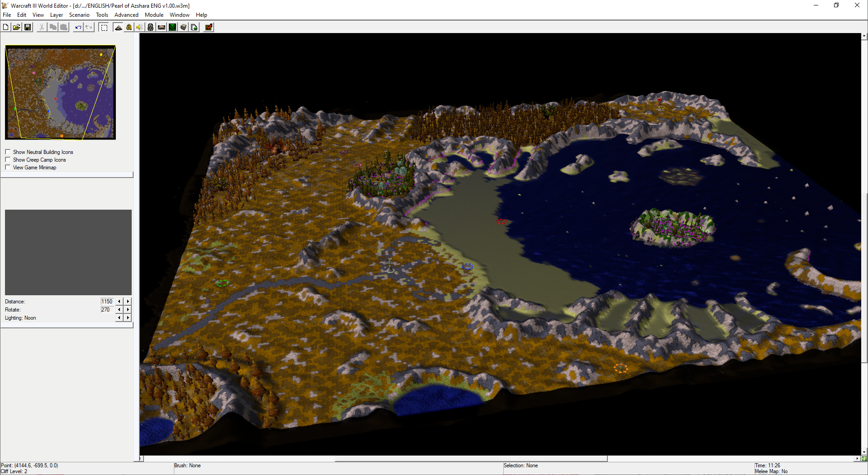Screen dimensions: 868x475
Task: Open the View menu
Action: point(38,15)
